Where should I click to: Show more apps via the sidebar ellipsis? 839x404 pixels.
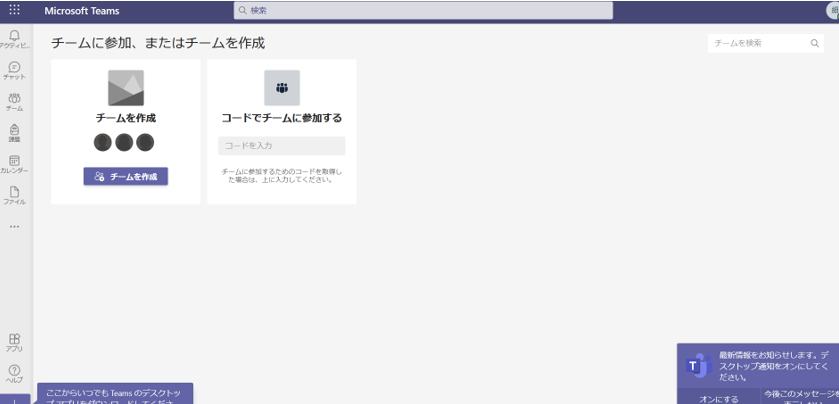click(x=14, y=226)
